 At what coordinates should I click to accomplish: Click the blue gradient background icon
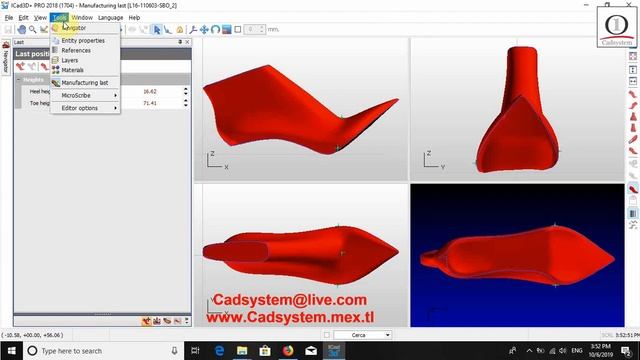pyautogui.click(x=227, y=29)
